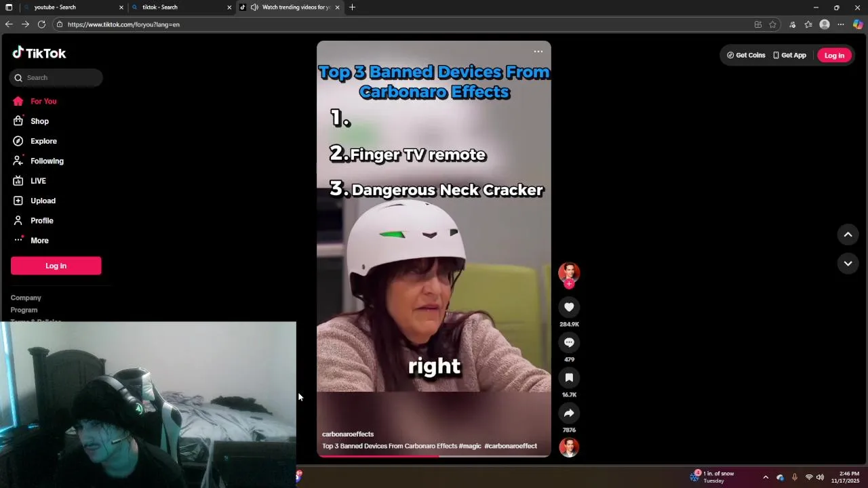Open the sound disc below the share button
The image size is (868, 488).
569,447
